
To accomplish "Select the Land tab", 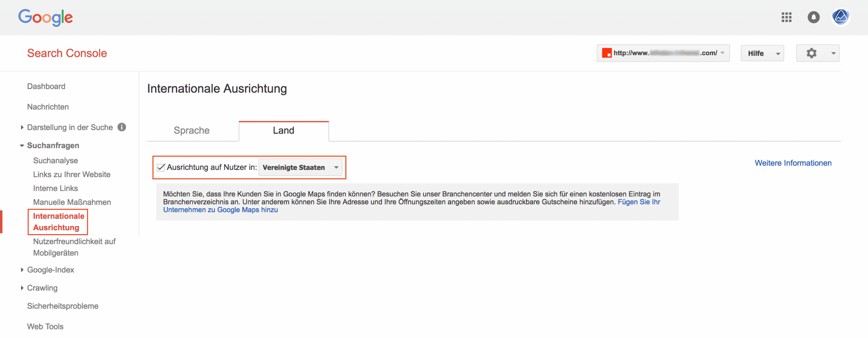I will pos(284,131).
